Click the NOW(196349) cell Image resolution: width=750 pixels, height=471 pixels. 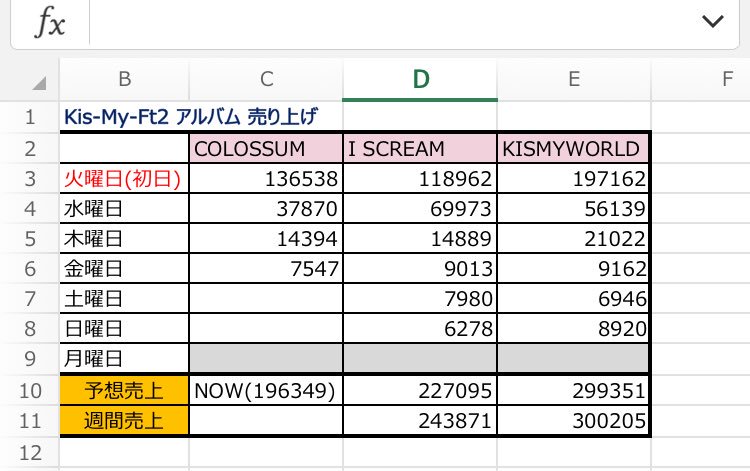[x=266, y=391]
